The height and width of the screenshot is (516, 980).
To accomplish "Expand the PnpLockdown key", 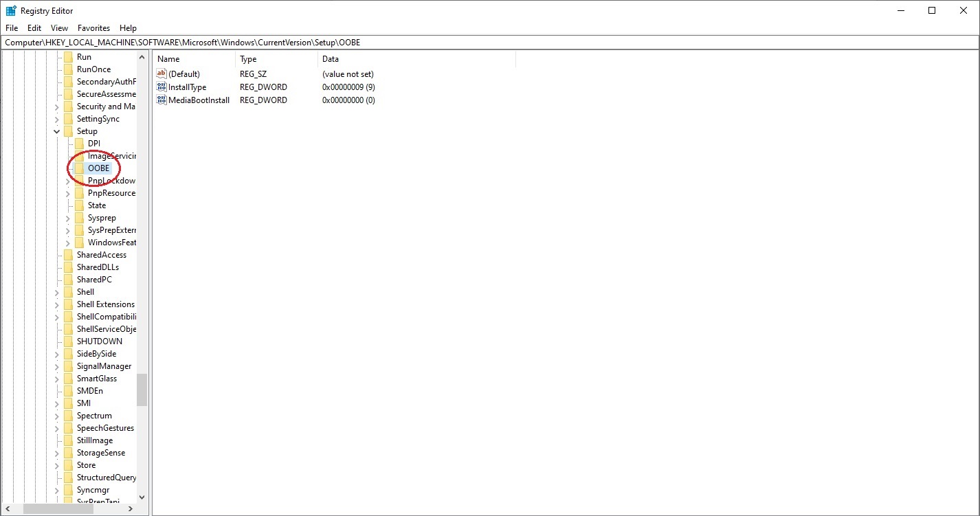I will pyautogui.click(x=68, y=181).
